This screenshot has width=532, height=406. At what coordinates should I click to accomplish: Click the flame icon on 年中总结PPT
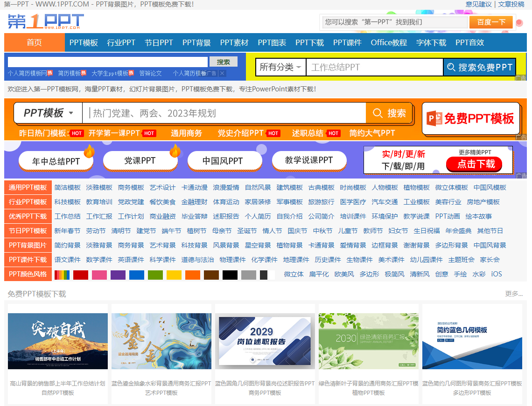(89, 151)
